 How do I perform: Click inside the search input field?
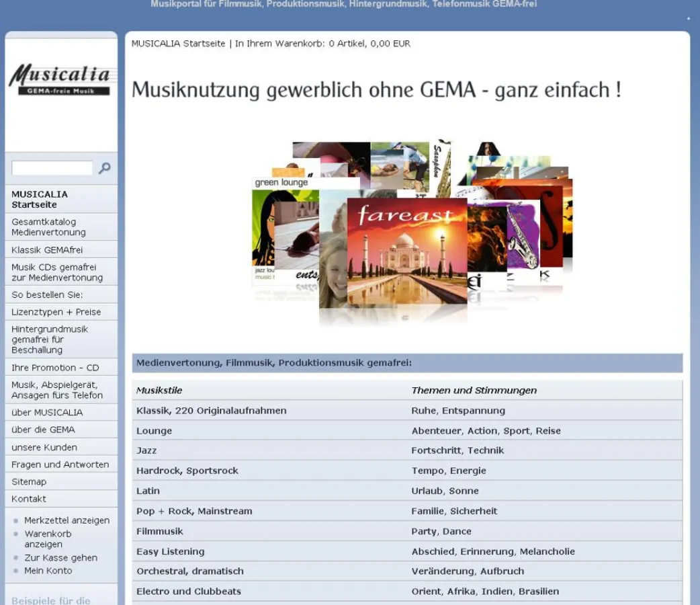pyautogui.click(x=52, y=168)
